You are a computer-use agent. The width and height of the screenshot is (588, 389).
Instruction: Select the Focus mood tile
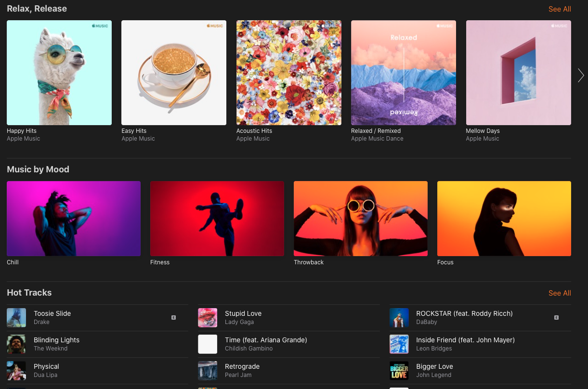[504, 218]
